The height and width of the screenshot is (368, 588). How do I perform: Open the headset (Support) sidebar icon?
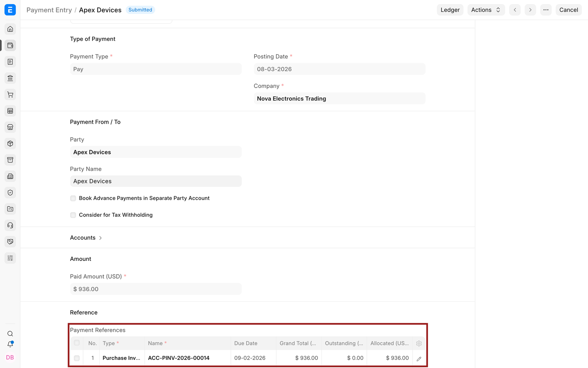point(10,225)
